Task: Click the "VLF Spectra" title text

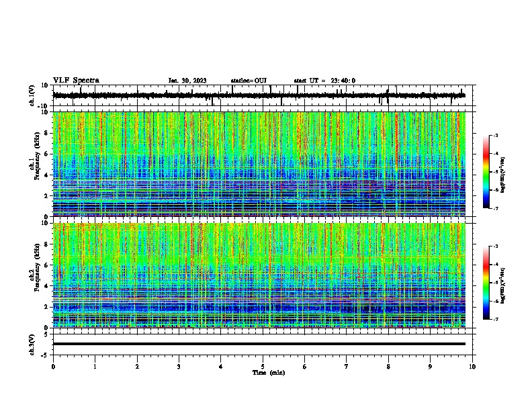Action: coord(76,81)
